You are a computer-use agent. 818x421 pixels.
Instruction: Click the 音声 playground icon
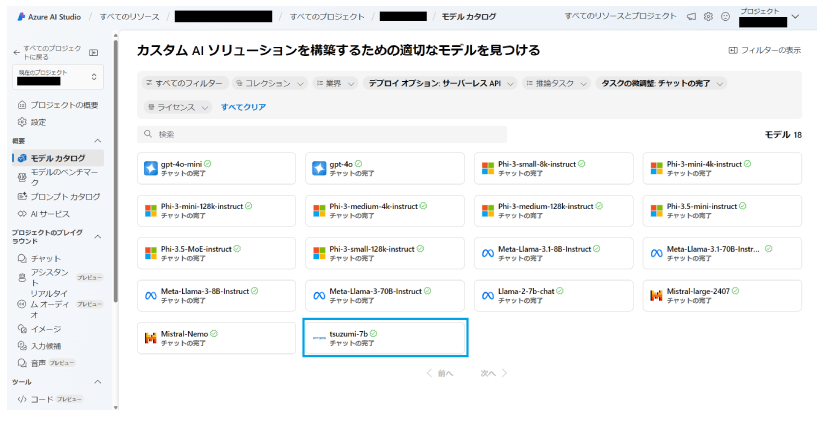coord(22,363)
